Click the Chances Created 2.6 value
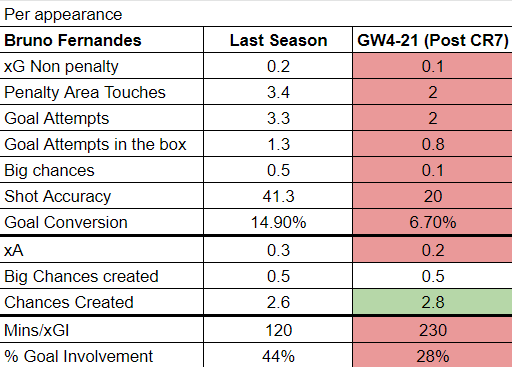 tap(278, 302)
